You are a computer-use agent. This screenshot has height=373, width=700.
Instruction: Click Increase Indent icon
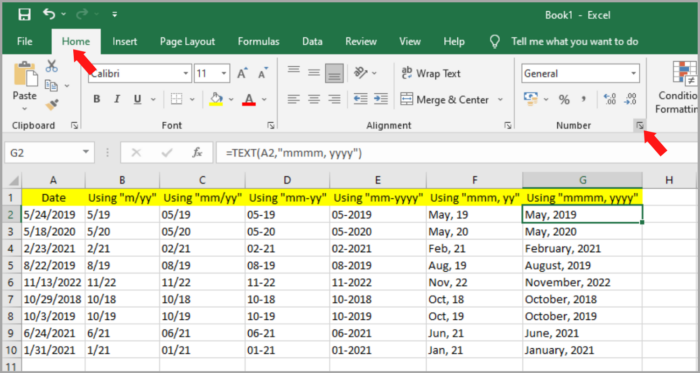381,99
